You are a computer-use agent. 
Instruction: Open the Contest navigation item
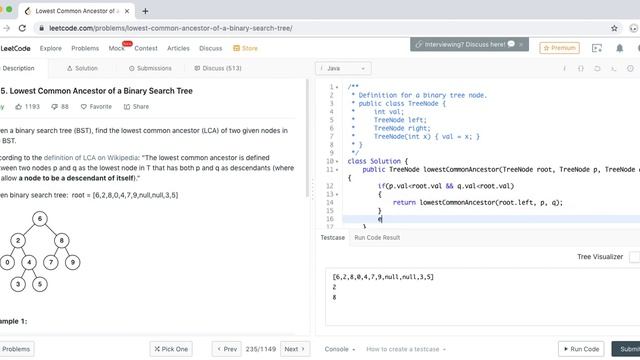coord(146,48)
